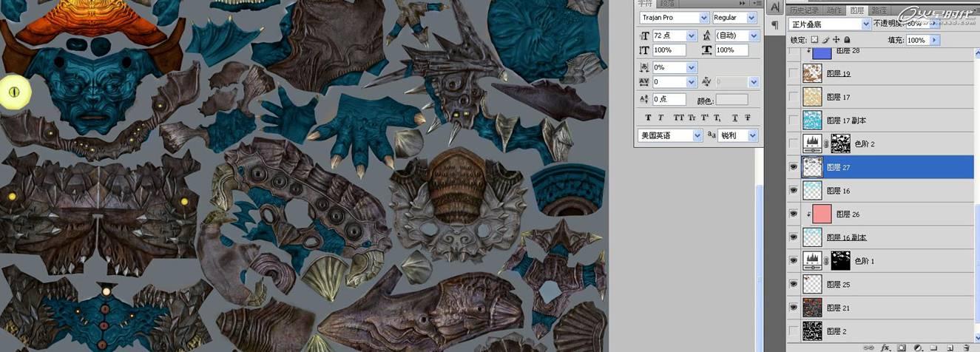Click the vertical scale 100% field
This screenshot has height=352, width=980.
669,50
